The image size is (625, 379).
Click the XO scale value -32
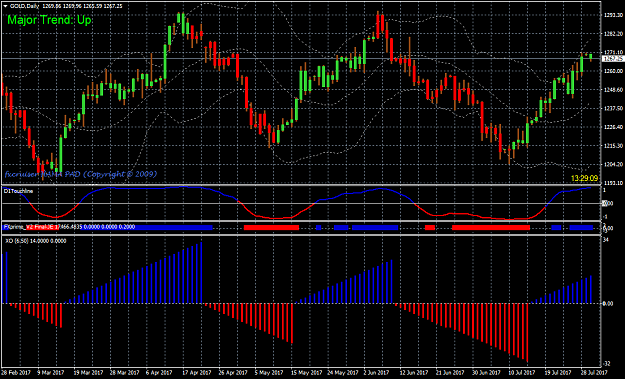click(x=607, y=364)
